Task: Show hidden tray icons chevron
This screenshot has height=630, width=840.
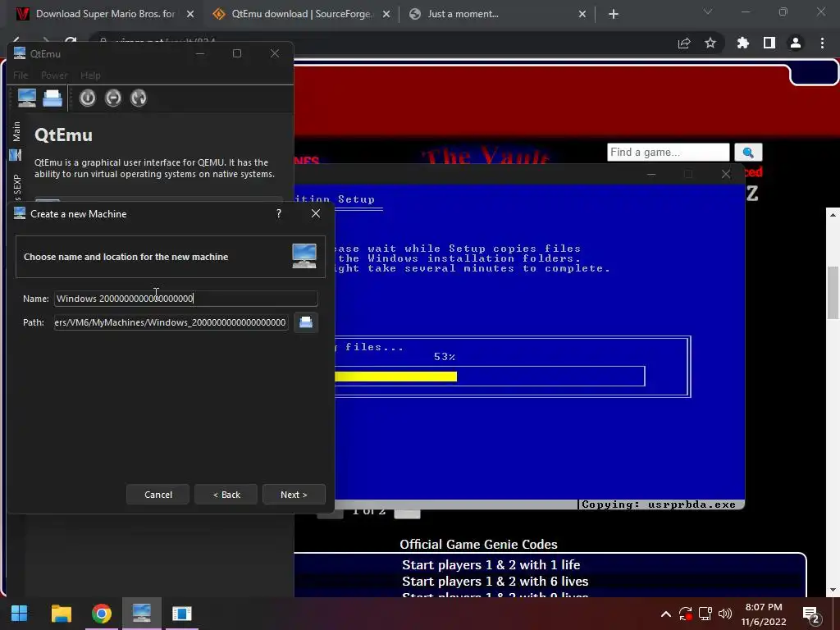Action: tap(665, 614)
